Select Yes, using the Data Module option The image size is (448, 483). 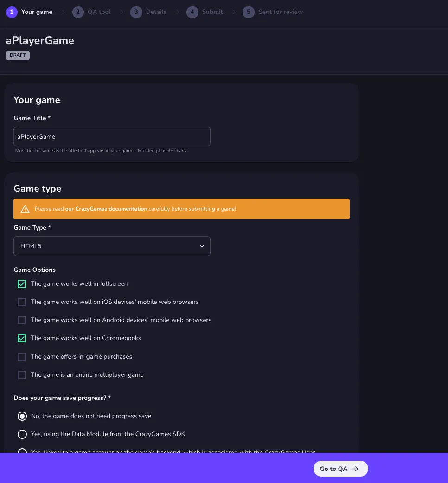[x=22, y=434]
